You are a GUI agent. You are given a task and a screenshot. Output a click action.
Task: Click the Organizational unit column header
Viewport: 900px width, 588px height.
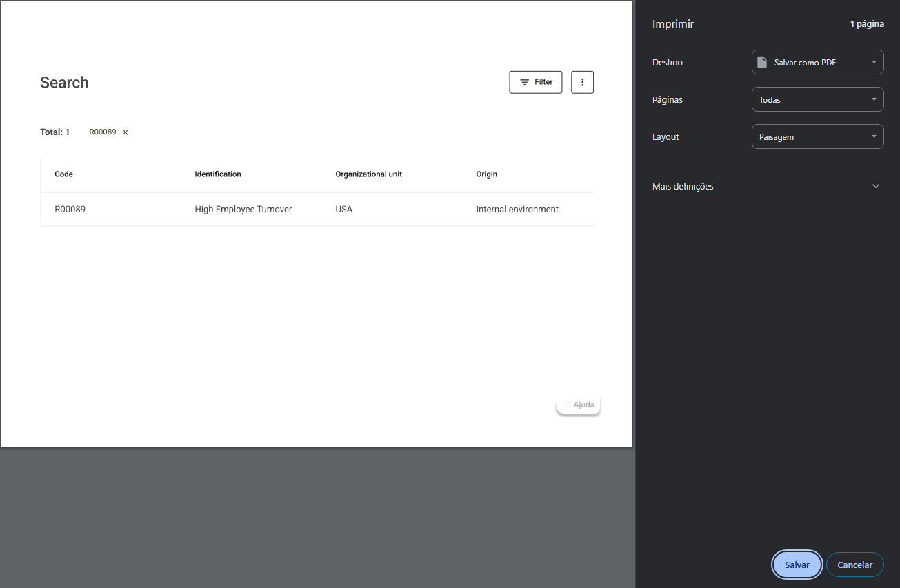368,174
